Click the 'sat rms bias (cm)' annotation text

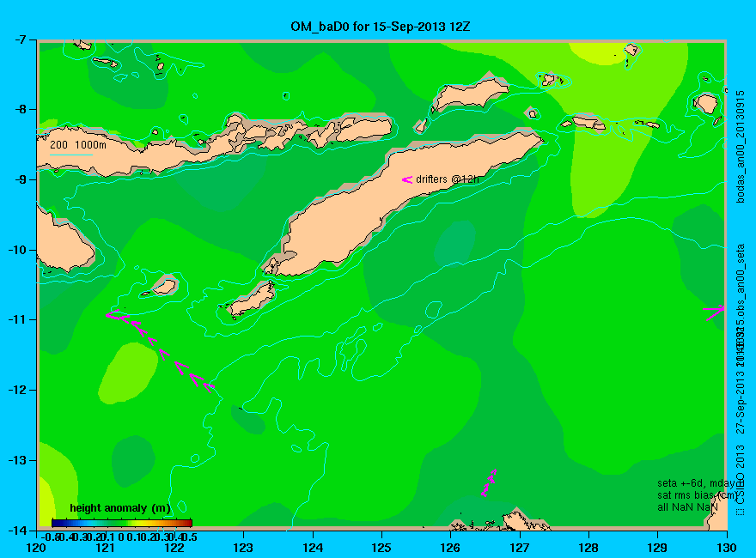pyautogui.click(x=697, y=495)
